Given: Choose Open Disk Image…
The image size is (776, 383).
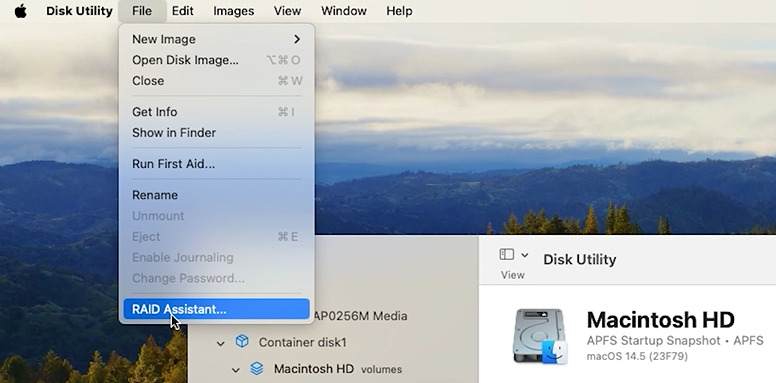Looking at the screenshot, I should 216,60.
